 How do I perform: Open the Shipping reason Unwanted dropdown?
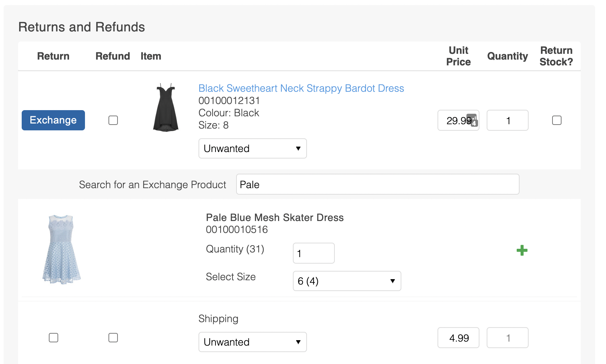point(252,342)
